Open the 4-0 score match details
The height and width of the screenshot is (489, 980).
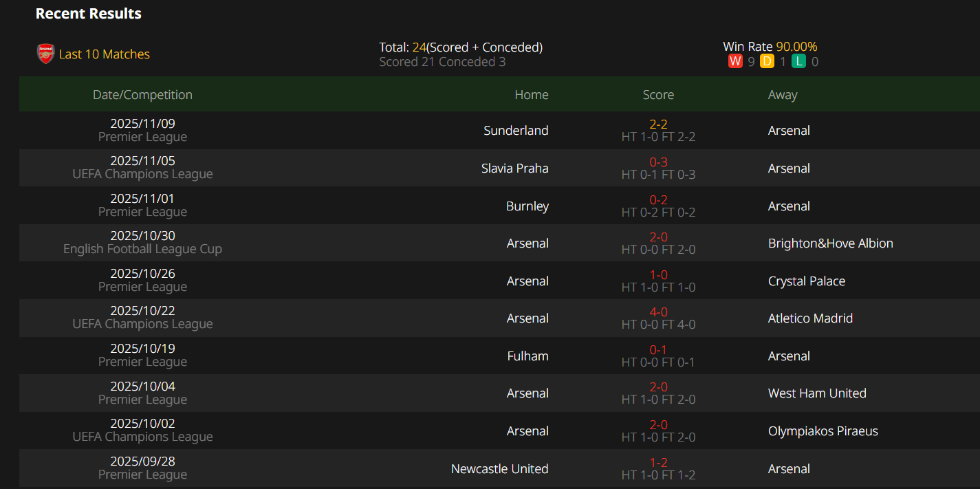point(658,312)
